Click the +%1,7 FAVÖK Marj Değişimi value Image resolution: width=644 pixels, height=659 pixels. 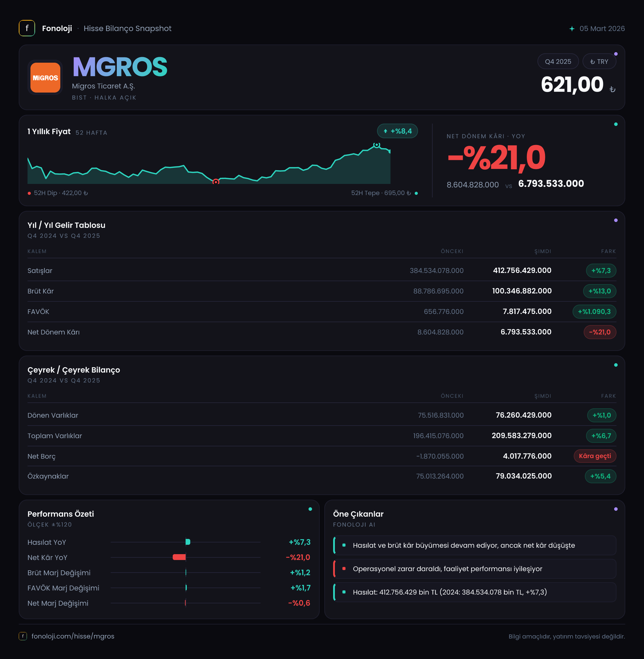point(300,588)
